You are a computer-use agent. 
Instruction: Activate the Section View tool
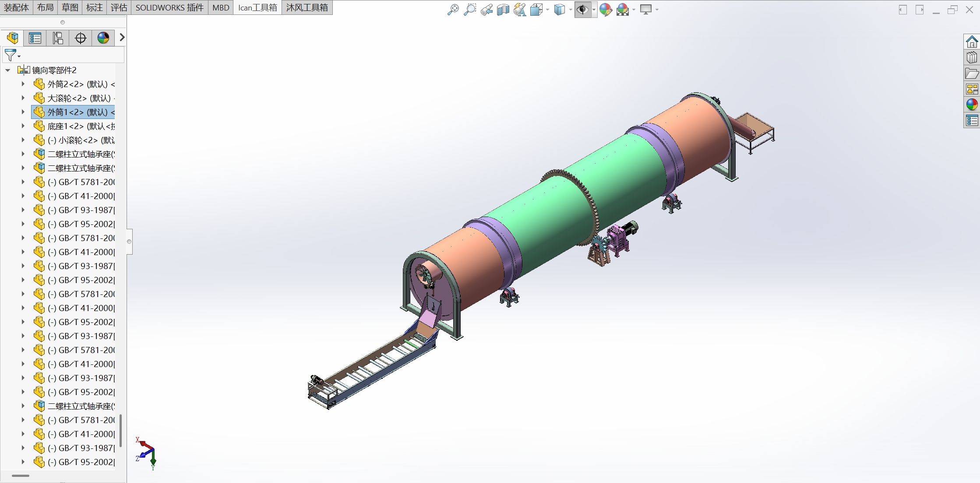pos(503,9)
